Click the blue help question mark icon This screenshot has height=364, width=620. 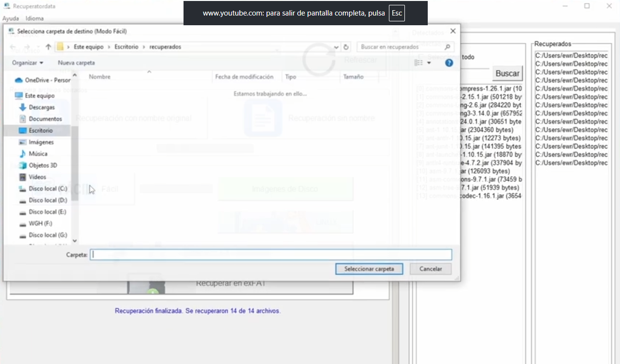click(449, 63)
